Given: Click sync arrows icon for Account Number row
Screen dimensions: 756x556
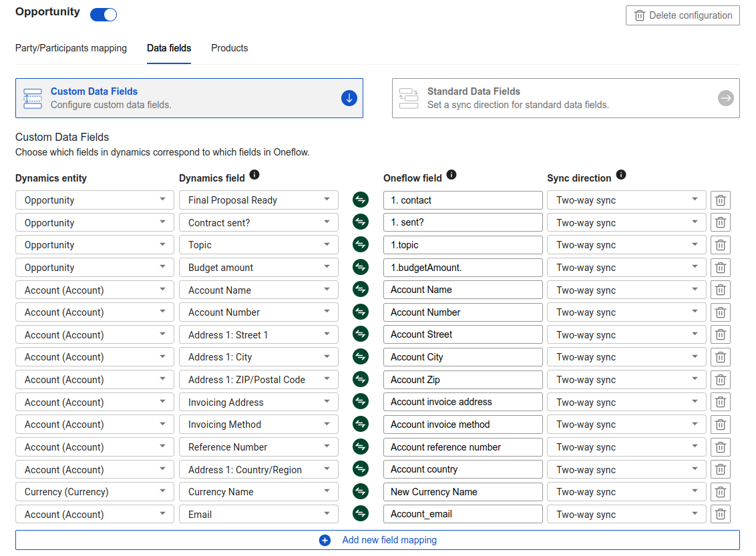Looking at the screenshot, I should tap(361, 312).
